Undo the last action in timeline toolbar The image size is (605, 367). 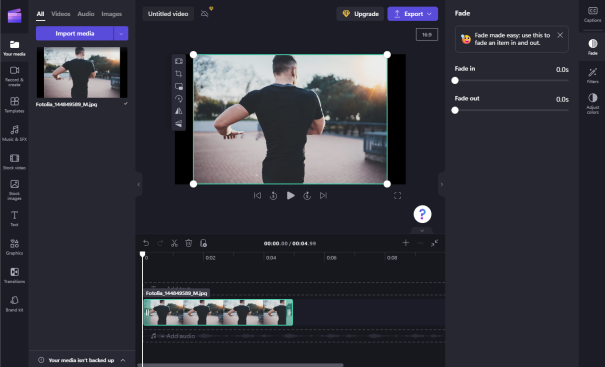[x=146, y=243]
